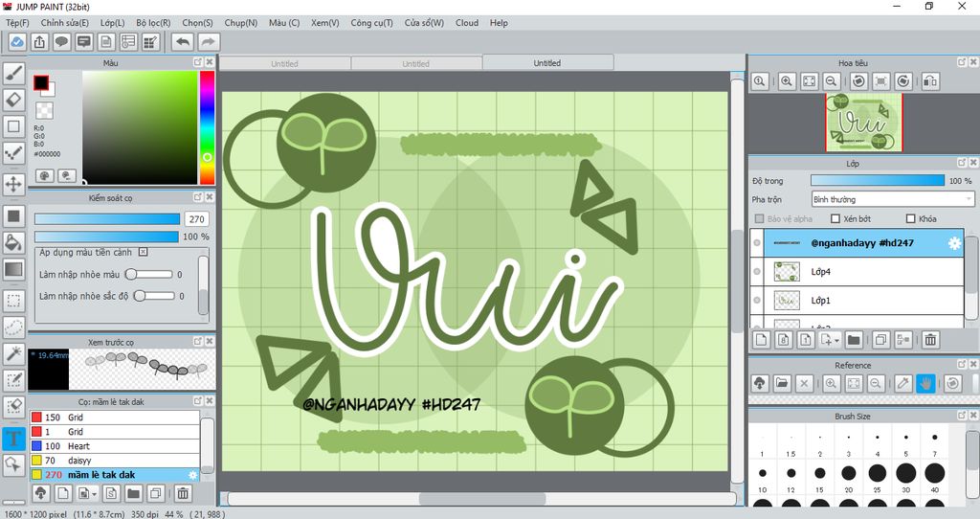Zoom out on the Navigator panel
This screenshot has width=980, height=519.
[x=831, y=81]
